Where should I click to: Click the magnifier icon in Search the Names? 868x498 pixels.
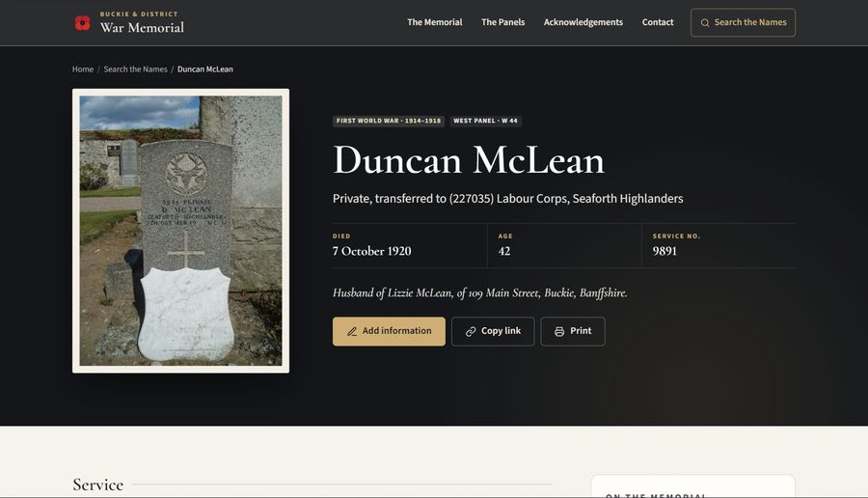point(705,23)
